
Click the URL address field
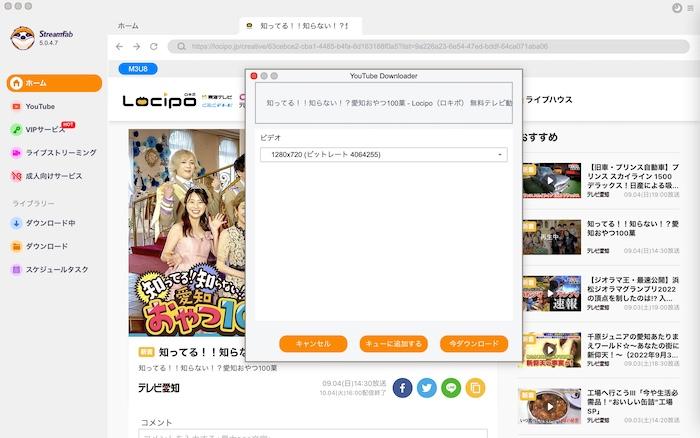pos(429,46)
